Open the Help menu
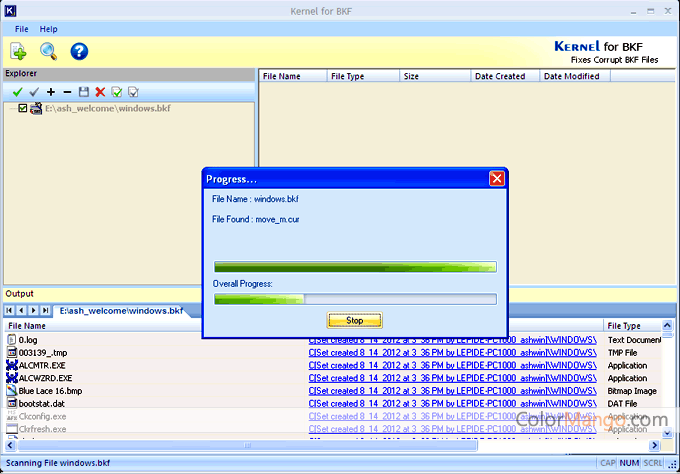Image resolution: width=680 pixels, height=474 pixels. (48, 29)
